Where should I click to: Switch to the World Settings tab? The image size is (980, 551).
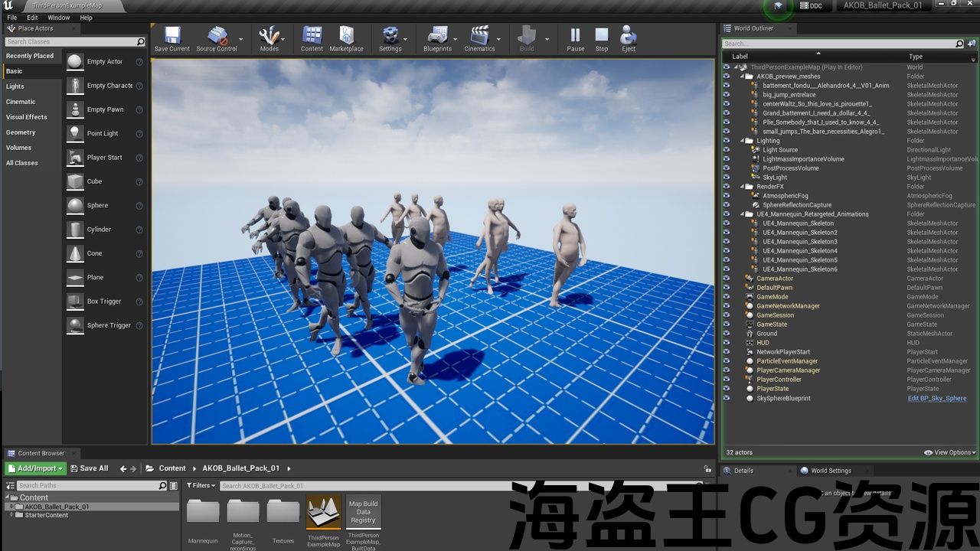[x=830, y=471]
